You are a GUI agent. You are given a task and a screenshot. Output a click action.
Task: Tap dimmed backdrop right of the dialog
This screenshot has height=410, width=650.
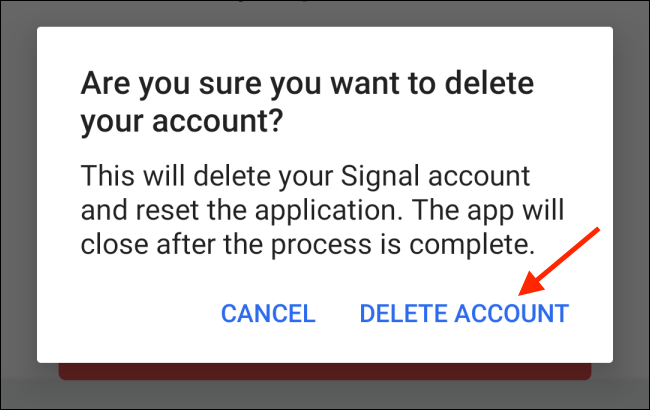(x=631, y=195)
